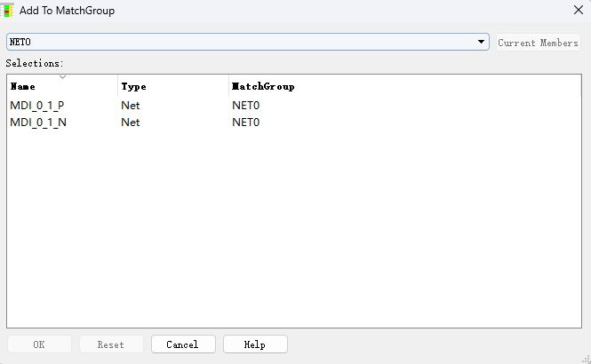Sort by the MatchGroup column header

point(404,86)
